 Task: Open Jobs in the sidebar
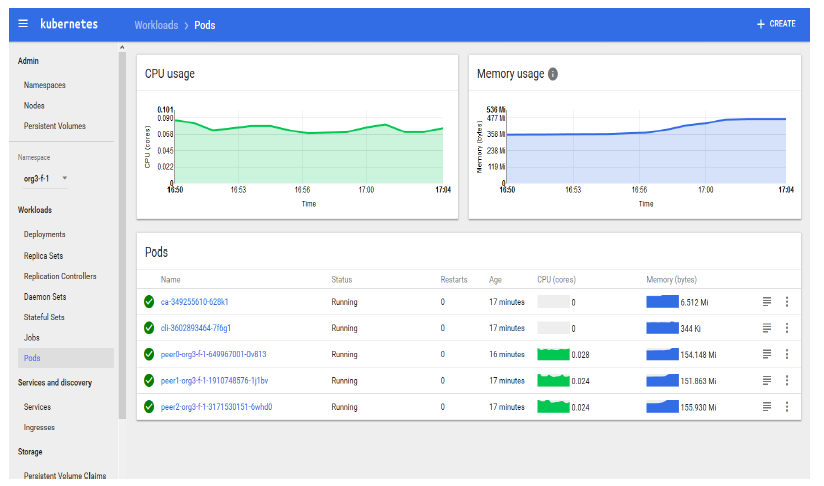[x=32, y=338]
